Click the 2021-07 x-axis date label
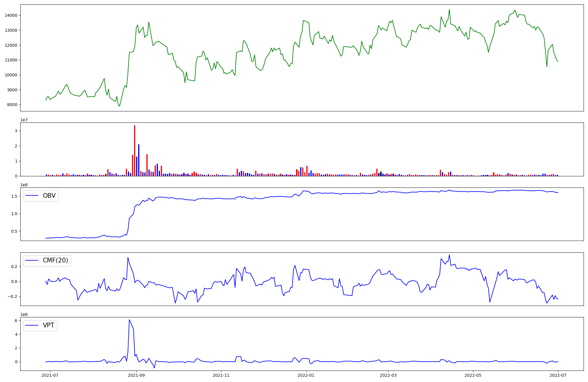The height and width of the screenshot is (382, 588). tap(50, 375)
